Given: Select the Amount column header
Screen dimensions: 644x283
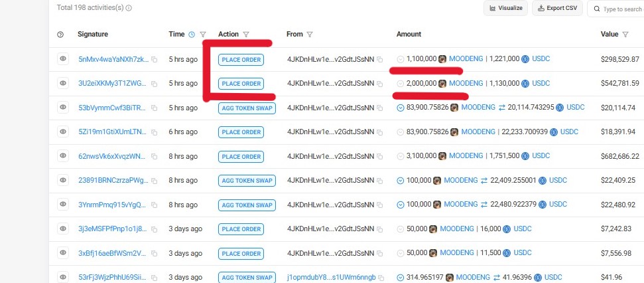Looking at the screenshot, I should 409,34.
